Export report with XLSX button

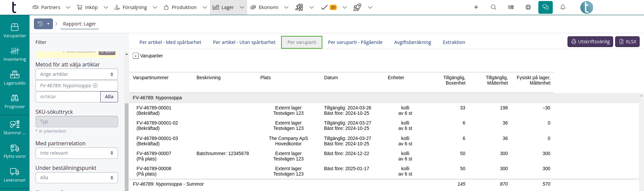(627, 42)
